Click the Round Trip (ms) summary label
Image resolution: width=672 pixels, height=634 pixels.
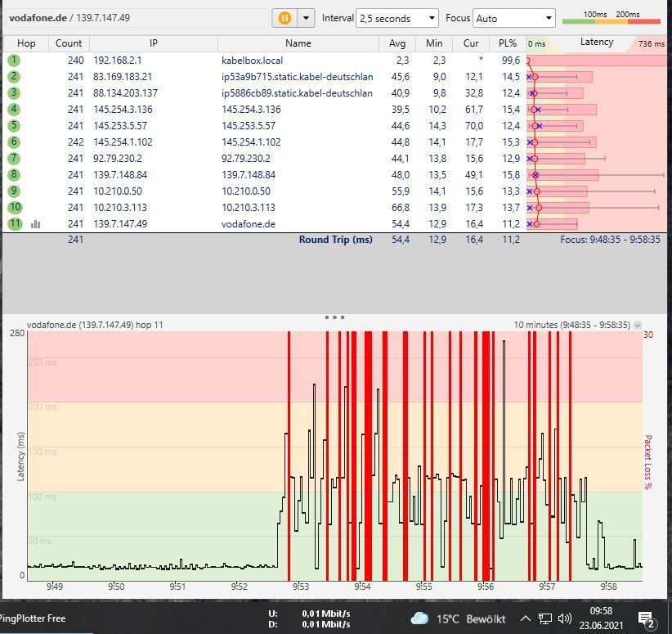point(335,240)
